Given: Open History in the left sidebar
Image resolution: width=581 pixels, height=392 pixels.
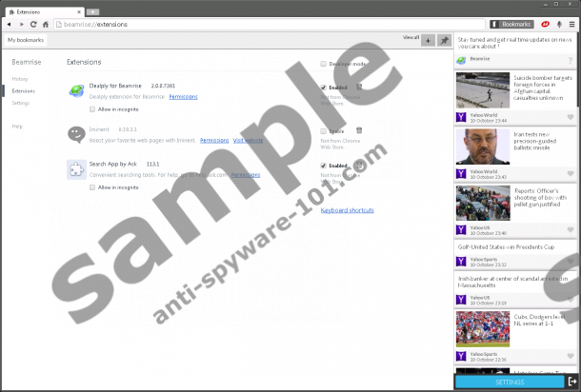Looking at the screenshot, I should (x=20, y=79).
